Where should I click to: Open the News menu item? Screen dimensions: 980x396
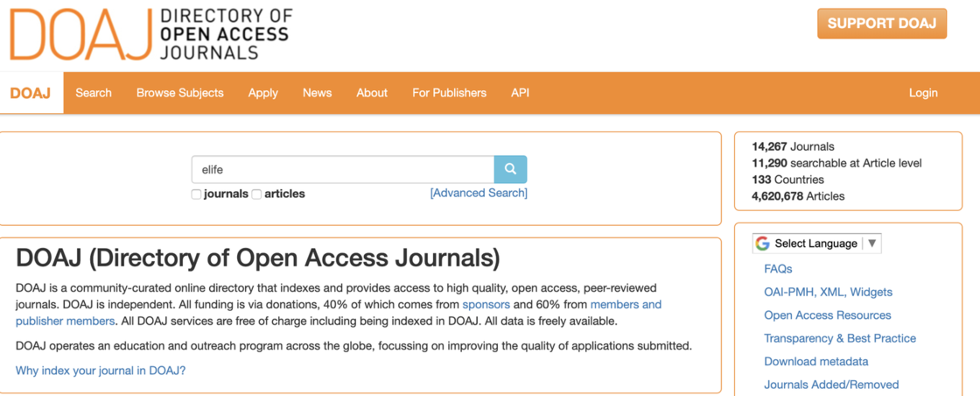pos(318,93)
